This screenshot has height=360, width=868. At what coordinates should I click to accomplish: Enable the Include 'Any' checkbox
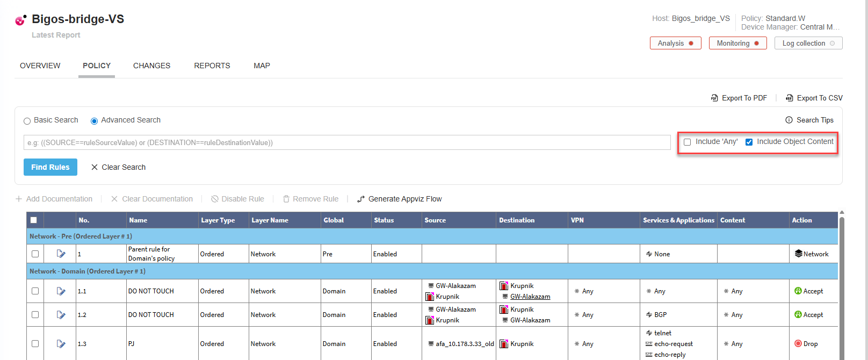pyautogui.click(x=687, y=142)
